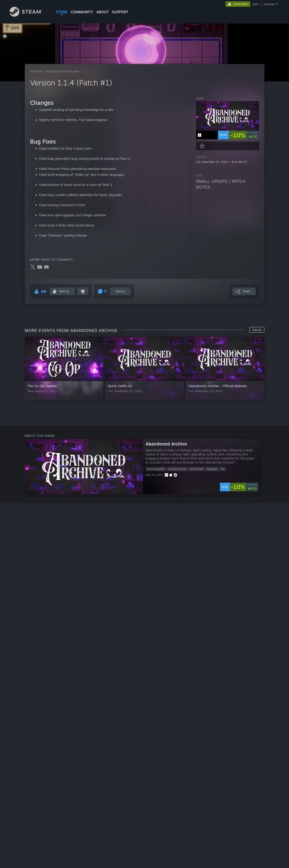Image resolution: width=289 pixels, height=868 pixels.
Task: Click the SteamOS platform icon in About section
Action: point(175,475)
